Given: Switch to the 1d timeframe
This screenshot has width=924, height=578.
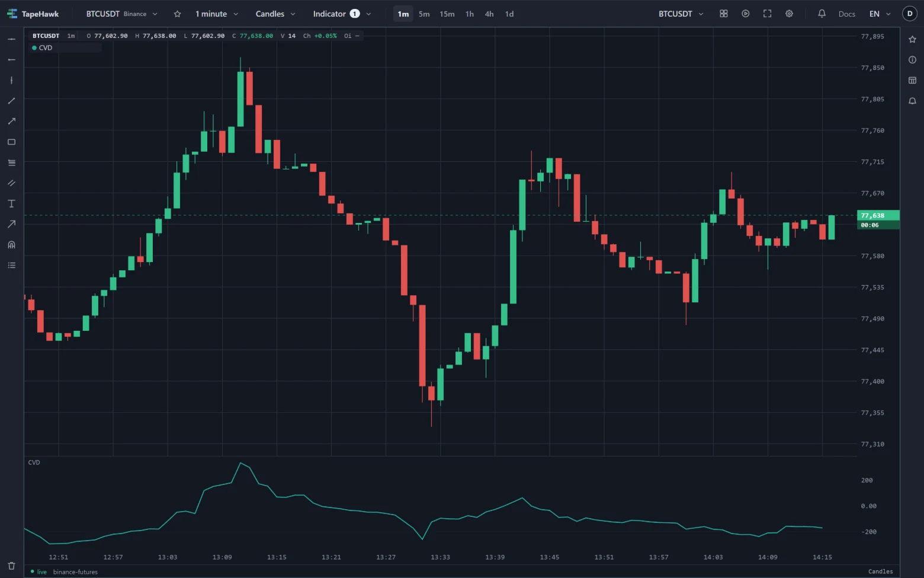Looking at the screenshot, I should [x=509, y=14].
